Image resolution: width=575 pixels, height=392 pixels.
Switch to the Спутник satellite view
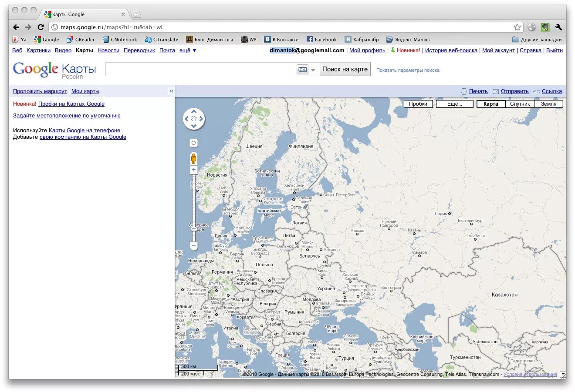[x=520, y=104]
